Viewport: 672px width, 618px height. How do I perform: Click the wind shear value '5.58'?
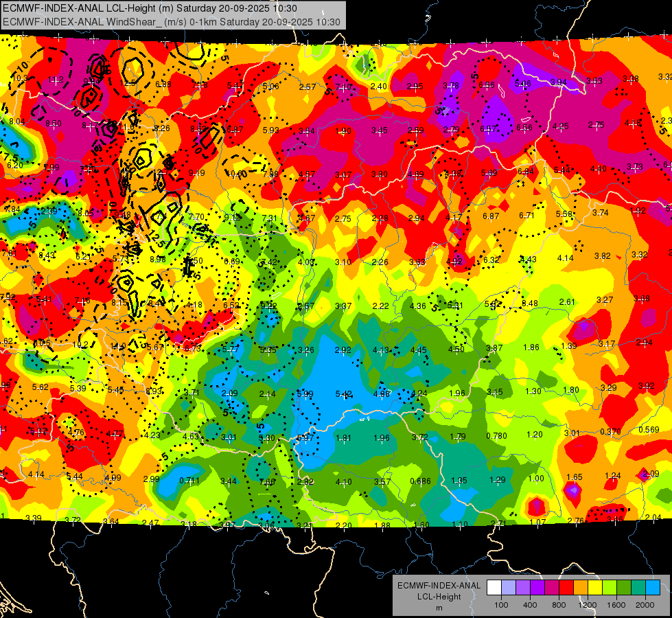564,214
